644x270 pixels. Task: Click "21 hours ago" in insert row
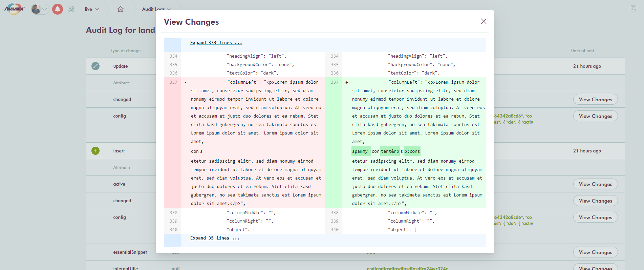(x=587, y=151)
